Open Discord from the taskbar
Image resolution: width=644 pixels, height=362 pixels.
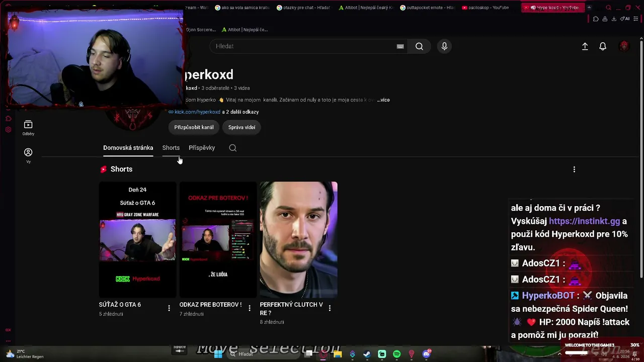pyautogui.click(x=426, y=354)
